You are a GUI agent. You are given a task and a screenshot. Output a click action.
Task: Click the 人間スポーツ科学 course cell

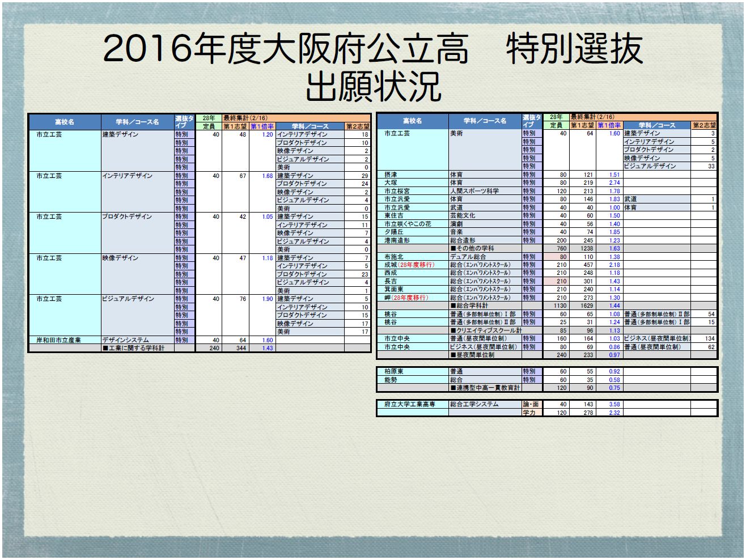[x=485, y=191]
